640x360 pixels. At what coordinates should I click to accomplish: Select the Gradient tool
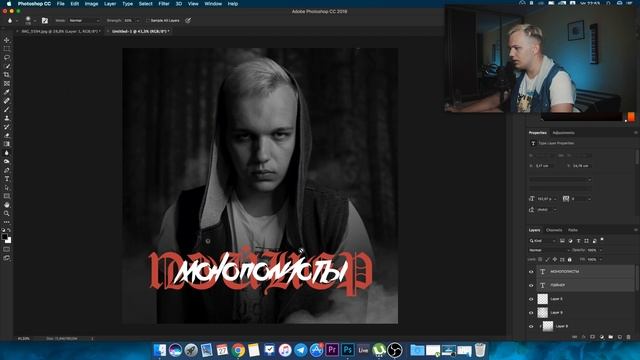click(x=7, y=144)
